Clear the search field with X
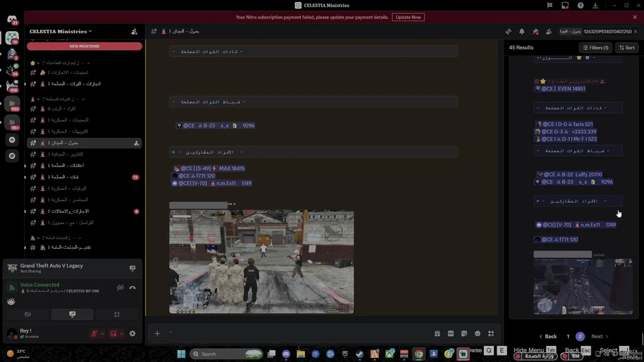The height and width of the screenshot is (362, 644). (635, 31)
